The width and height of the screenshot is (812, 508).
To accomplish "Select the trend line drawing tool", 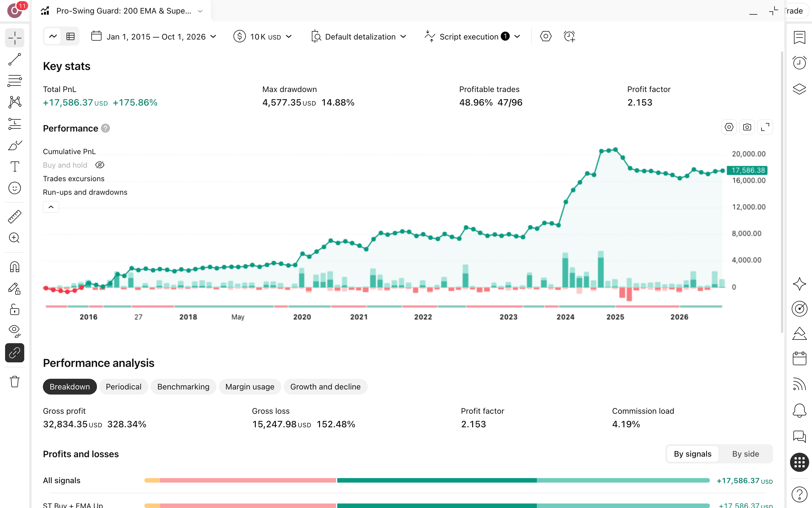I will [14, 60].
